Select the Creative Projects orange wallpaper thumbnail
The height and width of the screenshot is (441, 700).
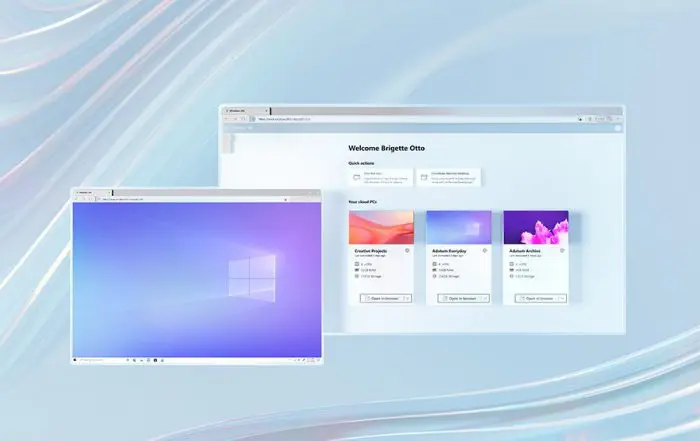pos(381,228)
